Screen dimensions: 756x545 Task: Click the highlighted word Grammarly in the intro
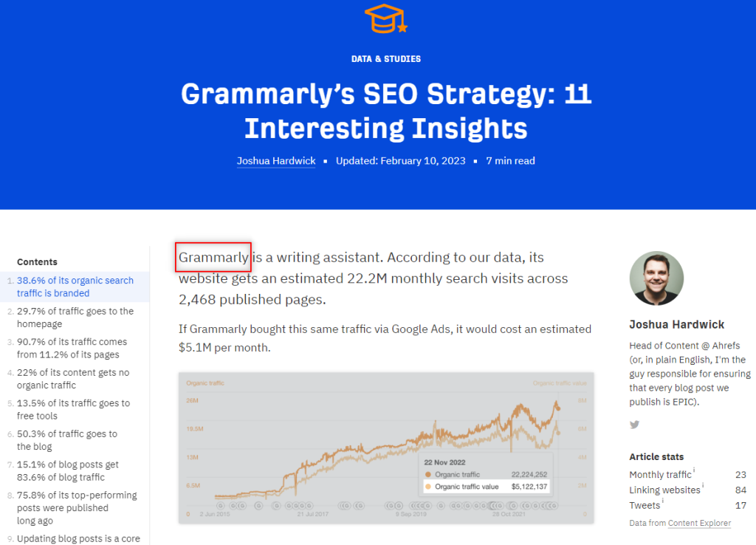(213, 258)
